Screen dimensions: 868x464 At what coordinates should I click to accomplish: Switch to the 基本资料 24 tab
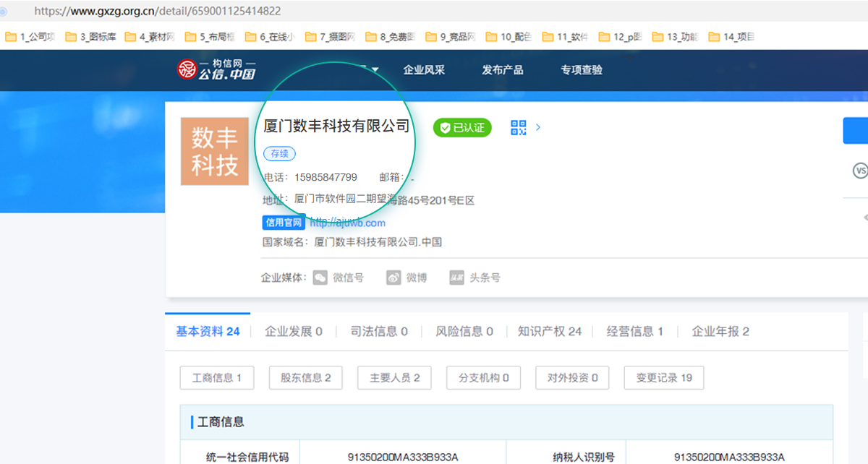208,332
